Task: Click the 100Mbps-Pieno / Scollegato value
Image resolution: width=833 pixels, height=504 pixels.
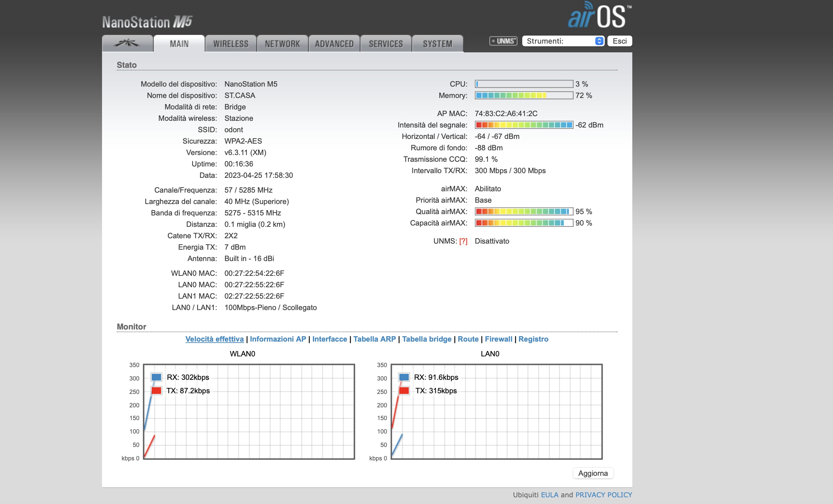Action: (271, 307)
